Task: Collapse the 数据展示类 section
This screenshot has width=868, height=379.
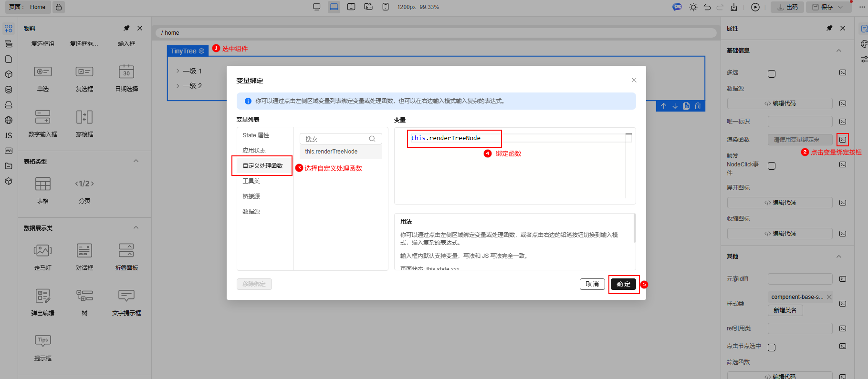Action: point(136,228)
